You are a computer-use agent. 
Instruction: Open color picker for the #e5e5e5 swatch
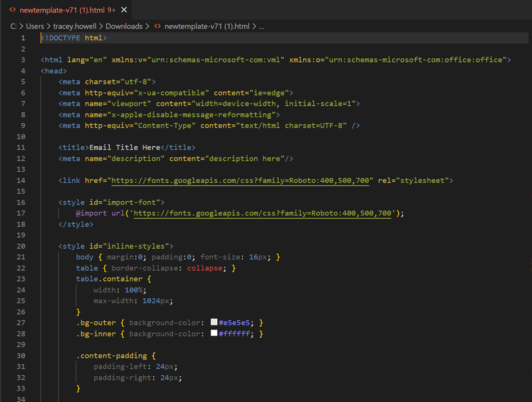[x=214, y=322]
